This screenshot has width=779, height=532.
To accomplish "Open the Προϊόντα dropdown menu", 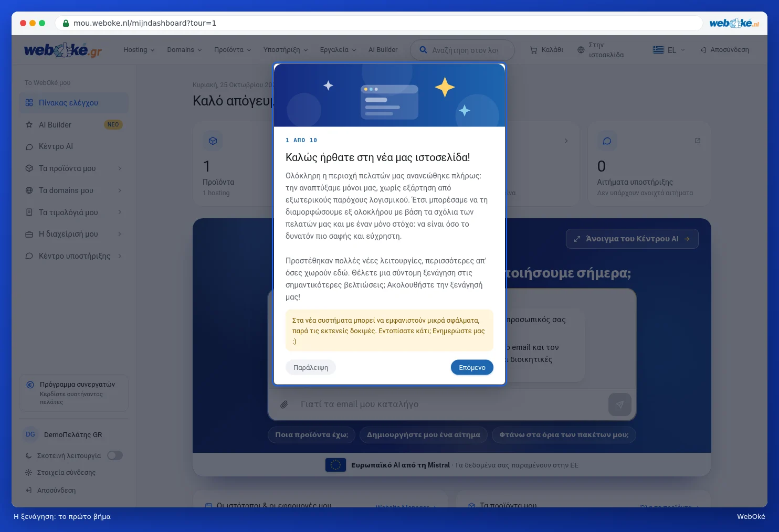I will tap(233, 50).
